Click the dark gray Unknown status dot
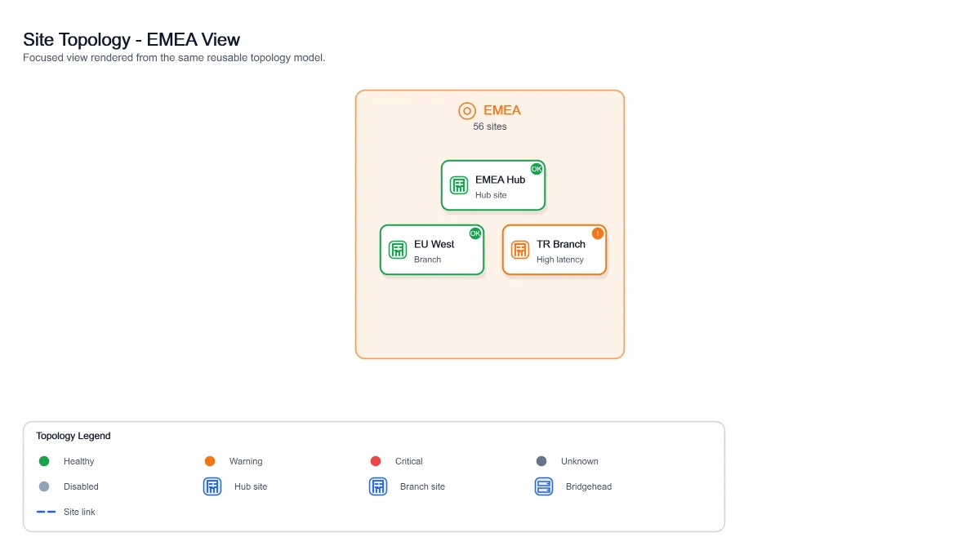Viewport: 980px width, 555px height. [541, 461]
